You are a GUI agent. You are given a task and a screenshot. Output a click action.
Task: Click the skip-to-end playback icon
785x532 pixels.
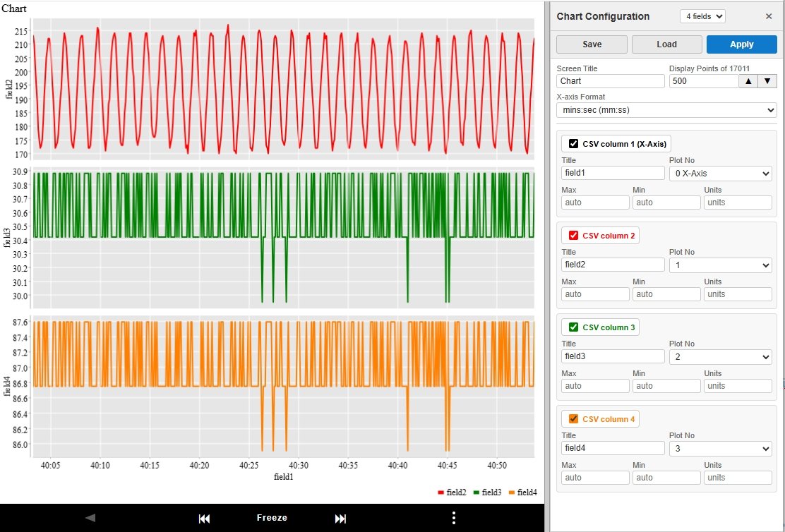[x=340, y=519]
